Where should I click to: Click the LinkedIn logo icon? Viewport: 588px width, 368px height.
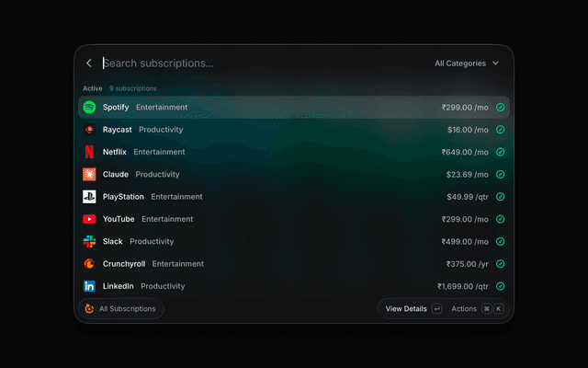click(x=89, y=286)
